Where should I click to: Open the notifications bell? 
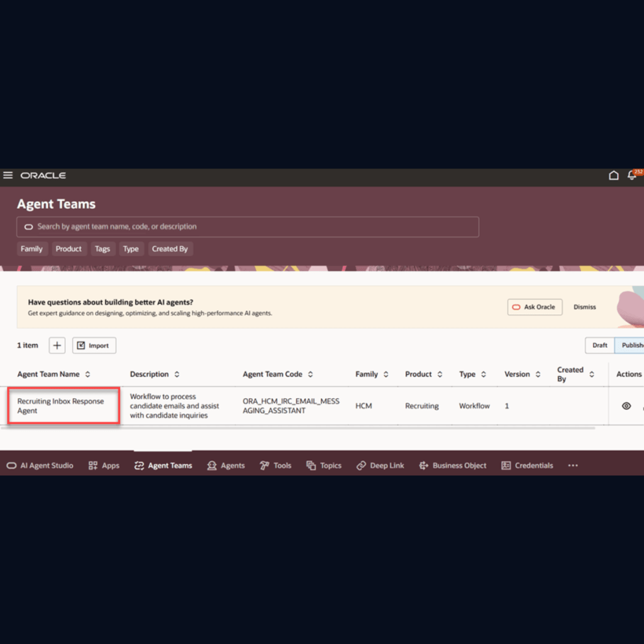click(x=632, y=175)
